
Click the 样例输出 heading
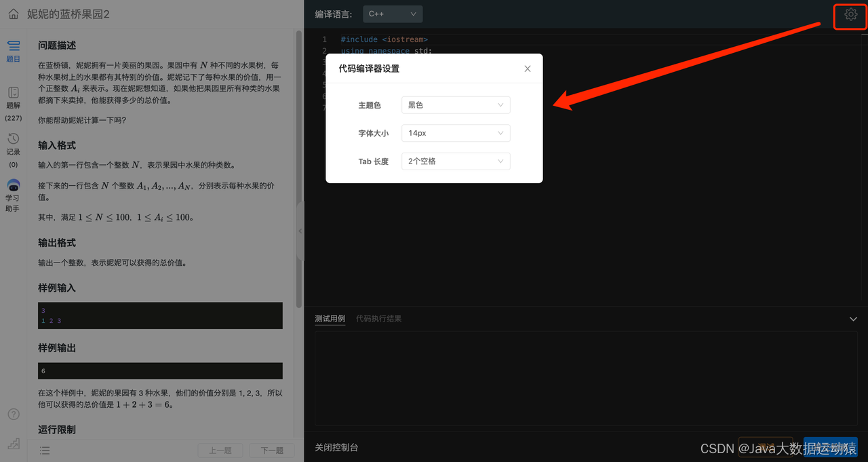click(x=57, y=348)
